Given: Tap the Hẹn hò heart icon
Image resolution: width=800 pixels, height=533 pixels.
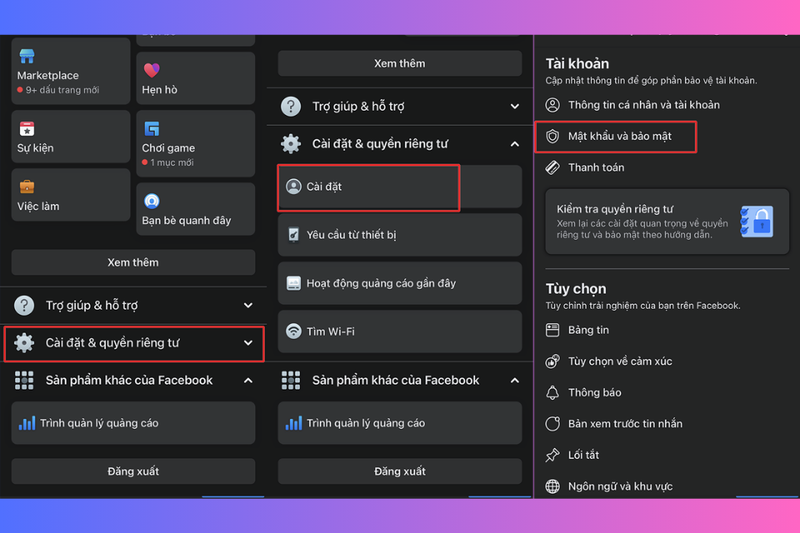Looking at the screenshot, I should 152,70.
